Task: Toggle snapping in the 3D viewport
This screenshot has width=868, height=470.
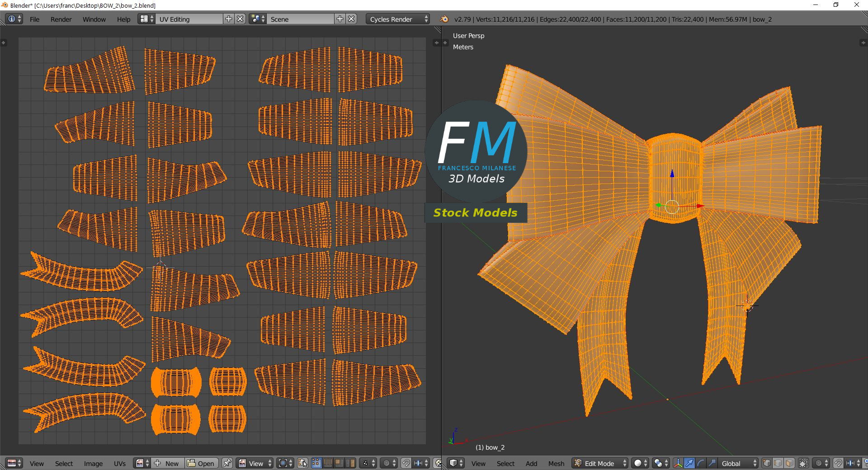Action: [x=838, y=463]
